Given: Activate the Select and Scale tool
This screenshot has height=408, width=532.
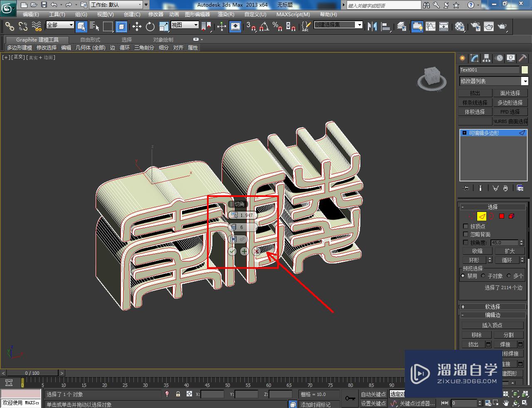Looking at the screenshot, I should click(163, 27).
